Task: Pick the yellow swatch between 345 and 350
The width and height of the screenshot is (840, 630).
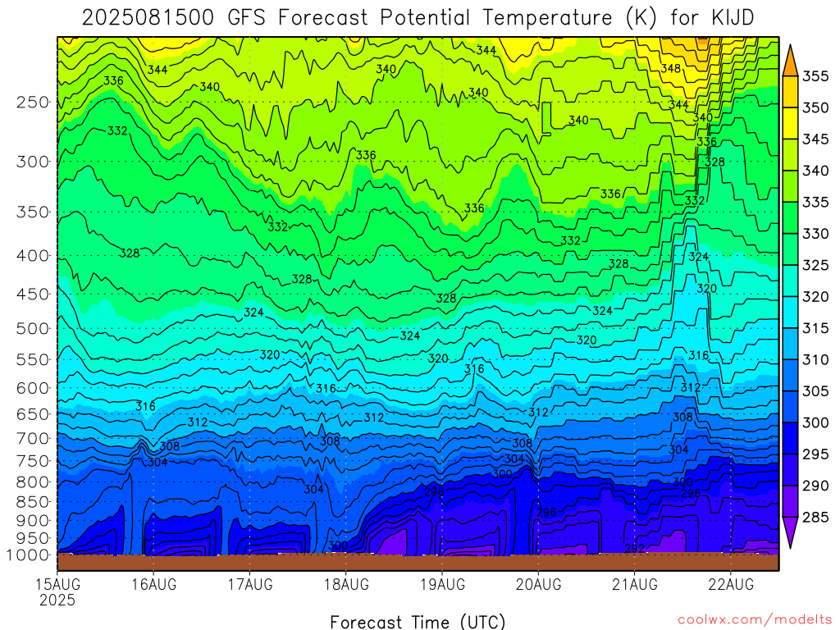Action: [x=790, y=123]
